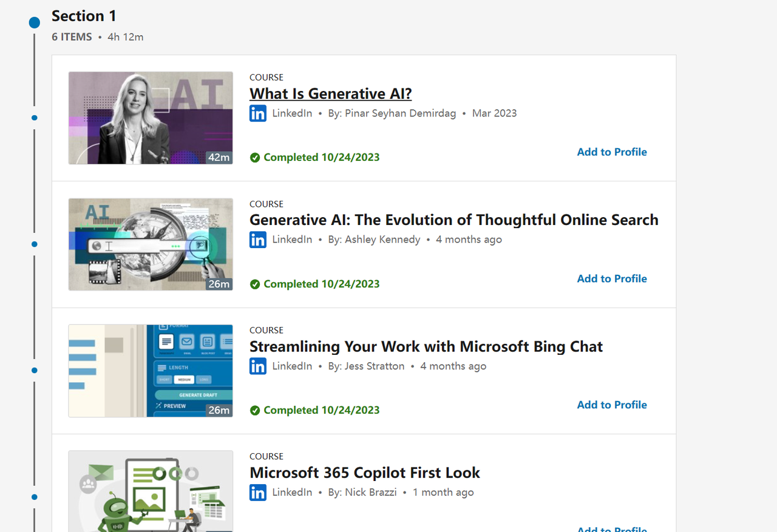Screen dimensions: 777x532
Task: Open Microsoft 365 Copilot First Look course
Action: click(x=365, y=473)
